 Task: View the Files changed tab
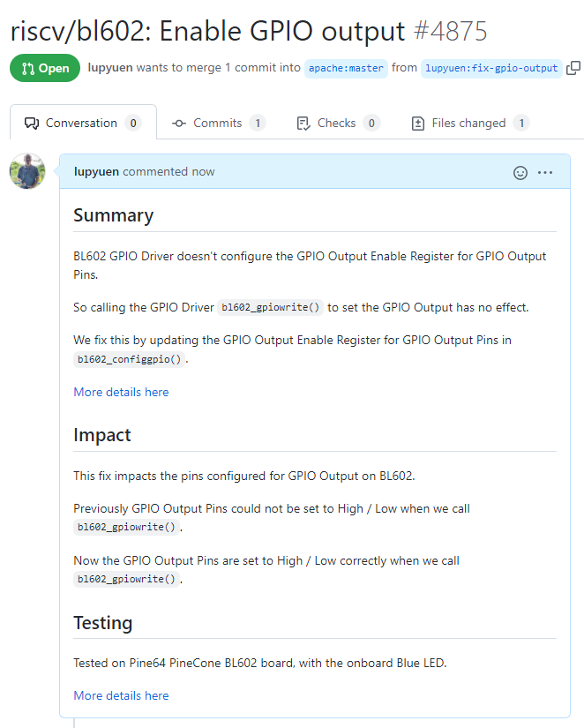point(470,123)
